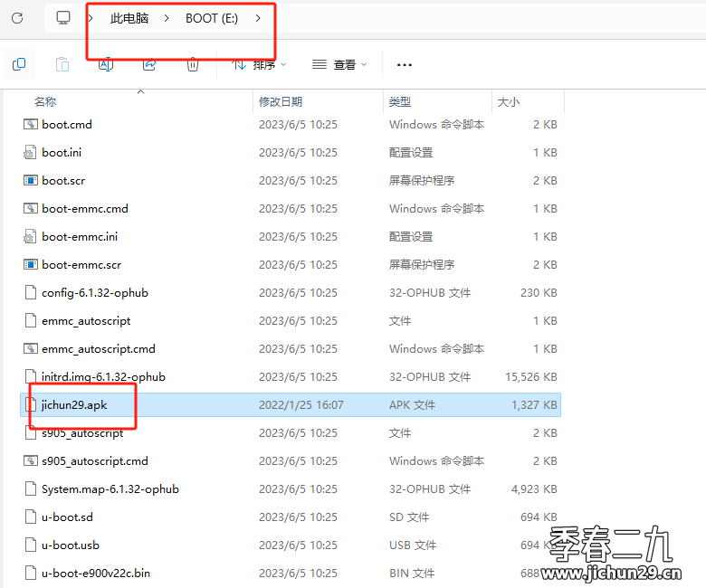Select the file name config-6.1.32-ophub
Screen dimensions: 706x588
click(x=94, y=293)
